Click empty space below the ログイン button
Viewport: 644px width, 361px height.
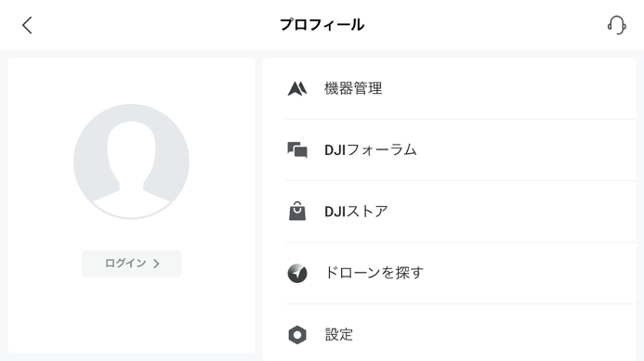point(131,314)
